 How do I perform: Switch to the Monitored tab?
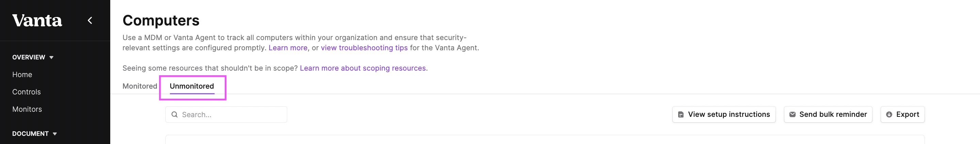pyautogui.click(x=140, y=86)
